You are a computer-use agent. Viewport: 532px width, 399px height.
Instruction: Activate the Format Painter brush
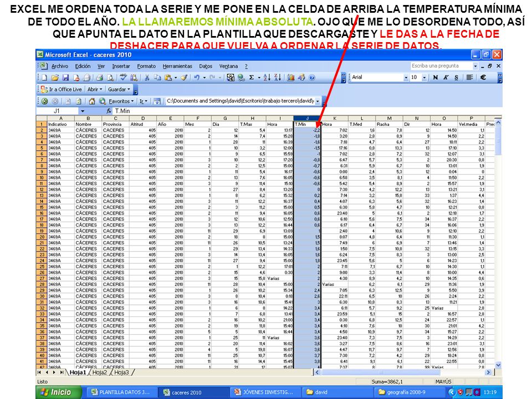pos(184,78)
